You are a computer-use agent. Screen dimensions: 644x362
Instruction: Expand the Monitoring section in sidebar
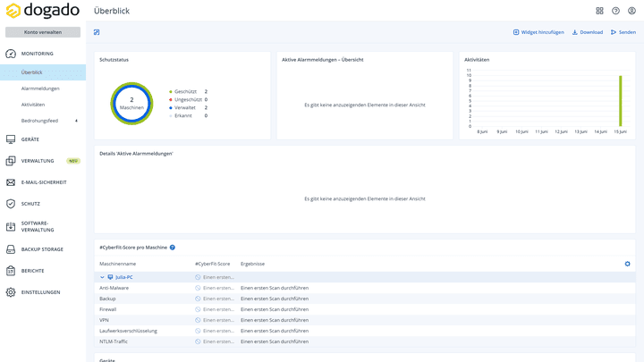[x=37, y=54]
